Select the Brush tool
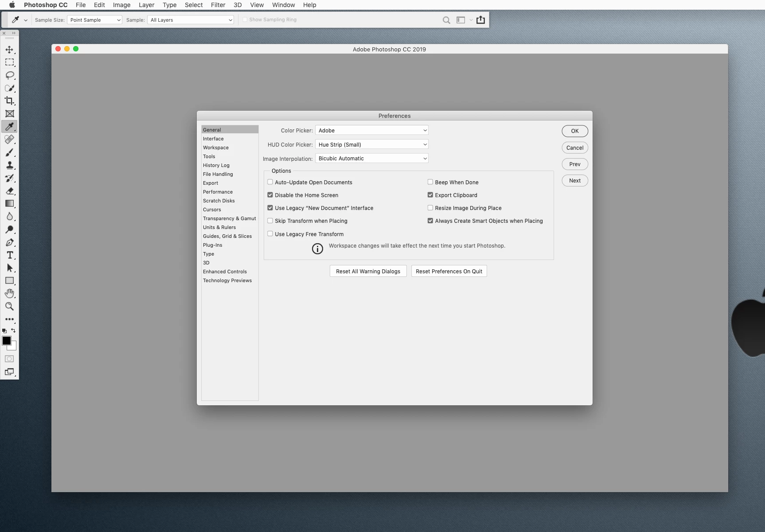Screen dimensions: 765x532 click(9, 152)
